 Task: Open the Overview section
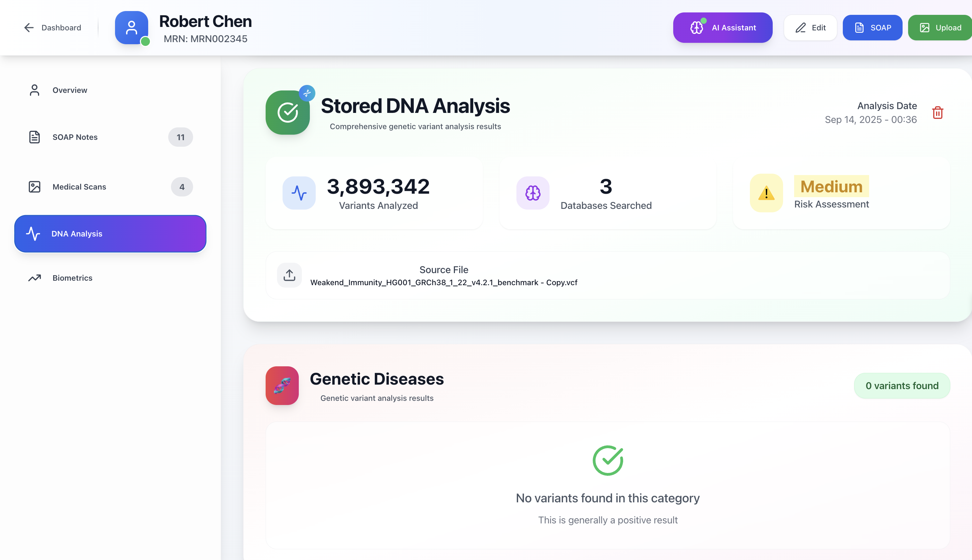(70, 90)
